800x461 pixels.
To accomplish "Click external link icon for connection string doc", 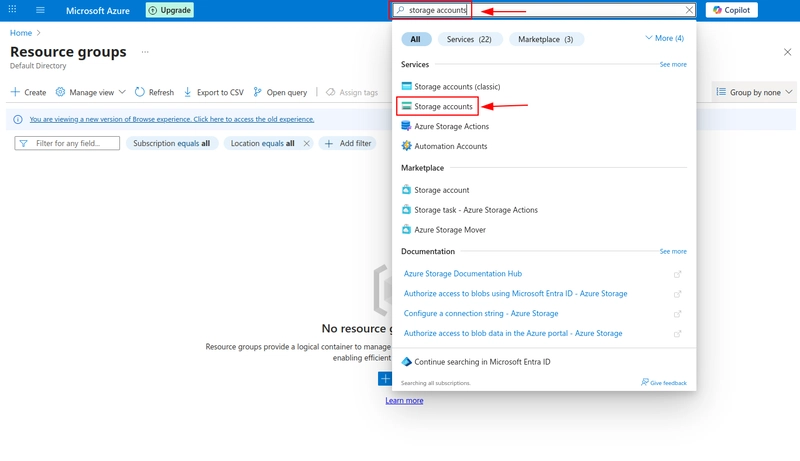I will (677, 314).
